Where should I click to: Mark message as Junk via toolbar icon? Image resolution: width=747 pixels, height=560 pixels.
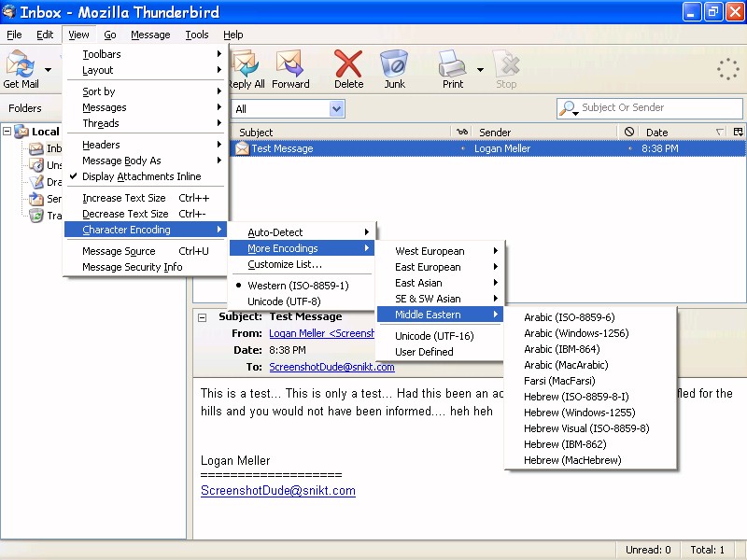(394, 63)
